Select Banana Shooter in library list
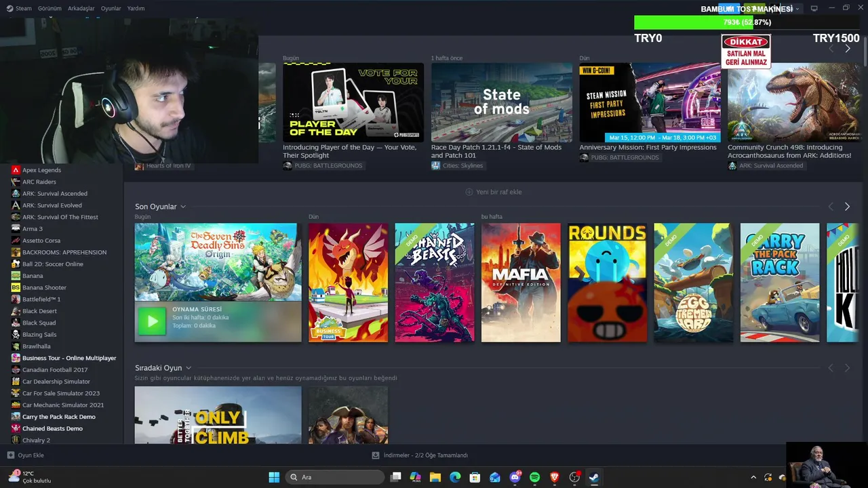The image size is (868, 488). [44, 287]
